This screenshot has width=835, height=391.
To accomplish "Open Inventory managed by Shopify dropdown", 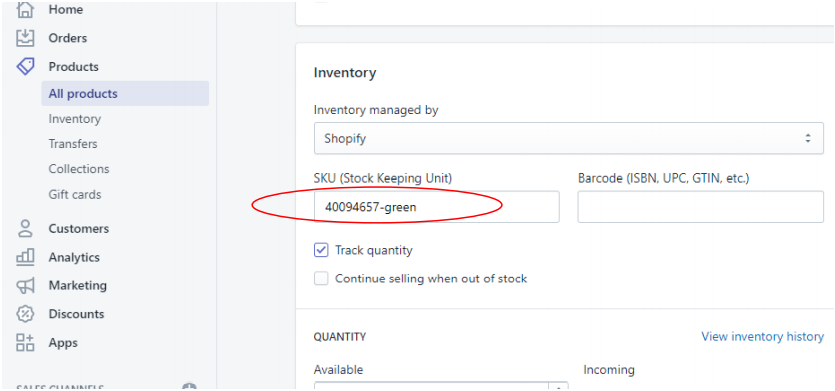I will coord(569,139).
